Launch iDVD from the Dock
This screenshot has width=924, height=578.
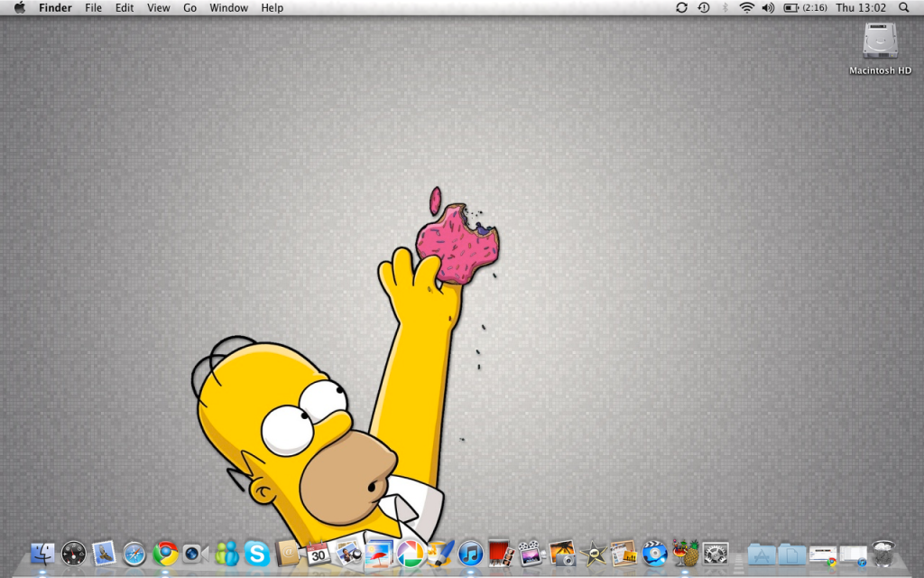pos(654,554)
